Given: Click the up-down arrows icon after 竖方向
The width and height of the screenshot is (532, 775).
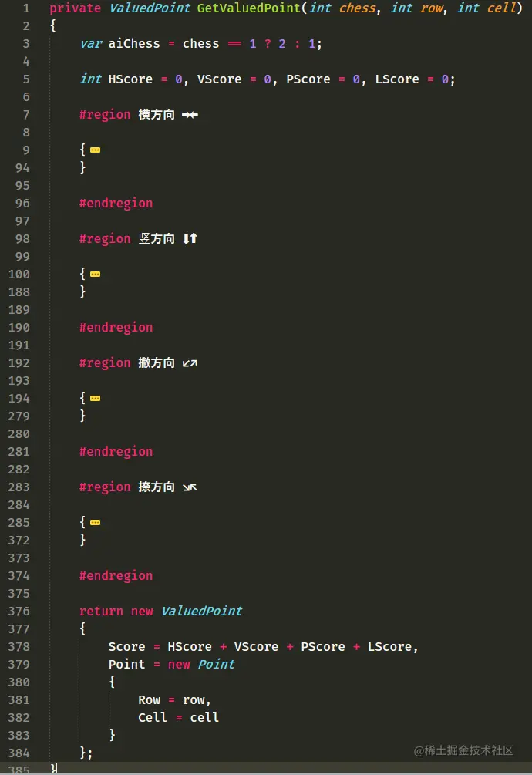Looking at the screenshot, I should pos(190,239).
